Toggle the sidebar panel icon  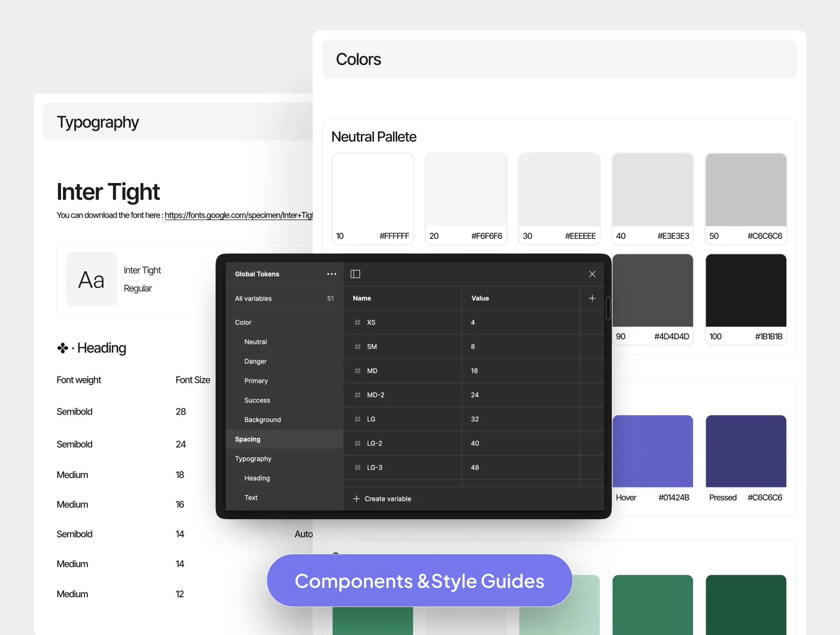(355, 274)
